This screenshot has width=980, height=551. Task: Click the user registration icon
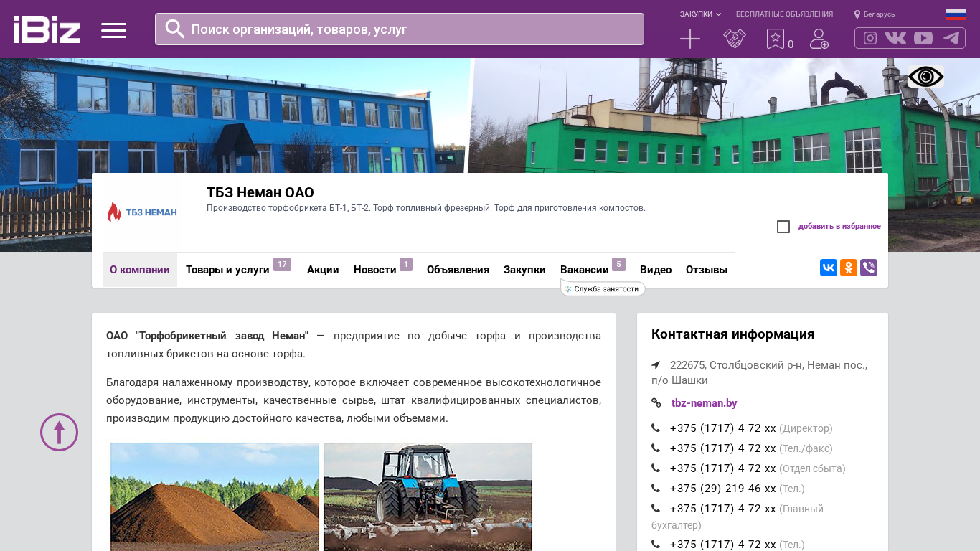coord(819,39)
